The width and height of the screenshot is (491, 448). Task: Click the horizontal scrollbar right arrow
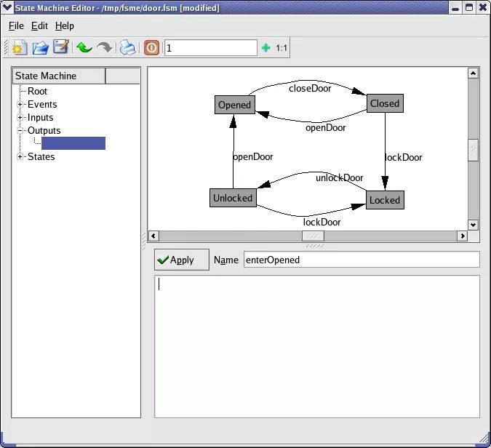(463, 236)
